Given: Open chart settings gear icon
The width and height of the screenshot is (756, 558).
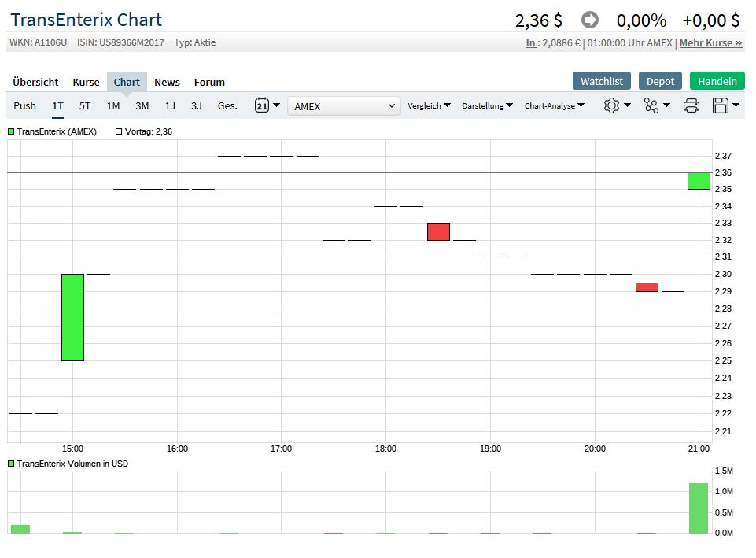Looking at the screenshot, I should 612,105.
